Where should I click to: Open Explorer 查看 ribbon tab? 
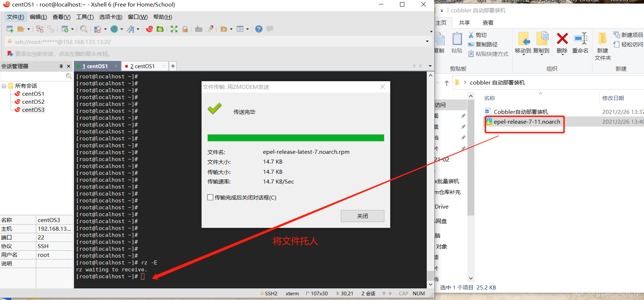[x=488, y=22]
